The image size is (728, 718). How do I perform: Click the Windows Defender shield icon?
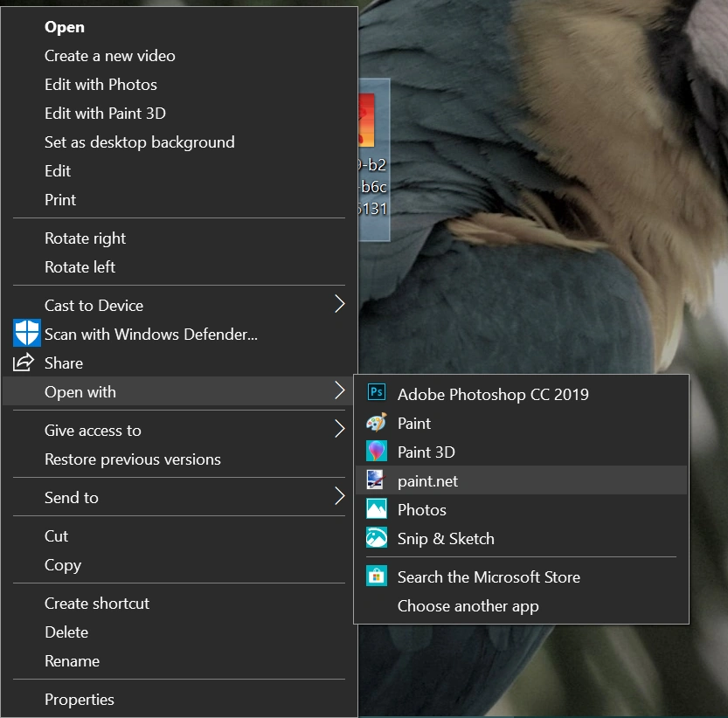pyautogui.click(x=26, y=333)
